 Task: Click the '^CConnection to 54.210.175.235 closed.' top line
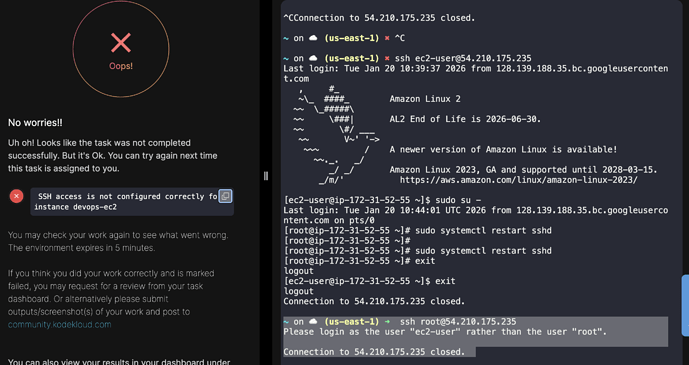point(379,18)
